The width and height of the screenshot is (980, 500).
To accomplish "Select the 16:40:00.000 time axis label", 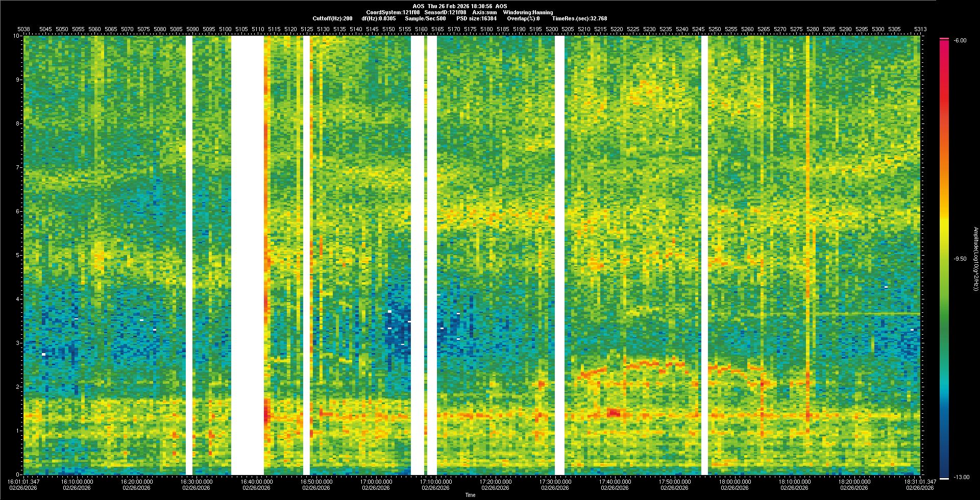I will coord(257,481).
